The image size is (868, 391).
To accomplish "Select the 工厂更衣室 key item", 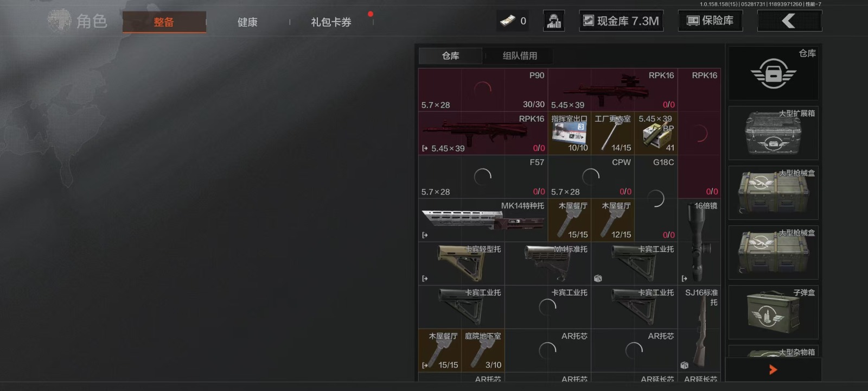I will (x=612, y=134).
